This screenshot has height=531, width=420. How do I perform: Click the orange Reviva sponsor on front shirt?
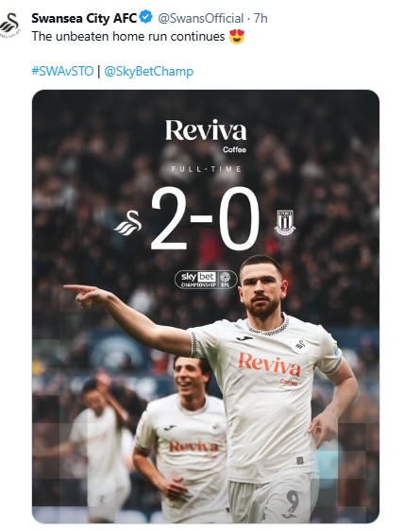[x=269, y=367]
